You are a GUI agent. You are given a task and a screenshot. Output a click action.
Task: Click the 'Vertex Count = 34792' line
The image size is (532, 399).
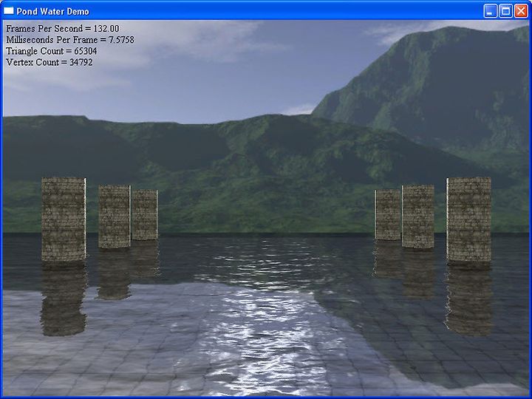pos(50,62)
